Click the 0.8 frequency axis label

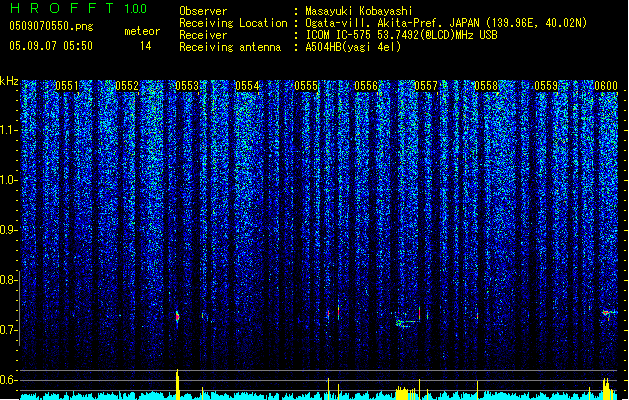(x=8, y=280)
